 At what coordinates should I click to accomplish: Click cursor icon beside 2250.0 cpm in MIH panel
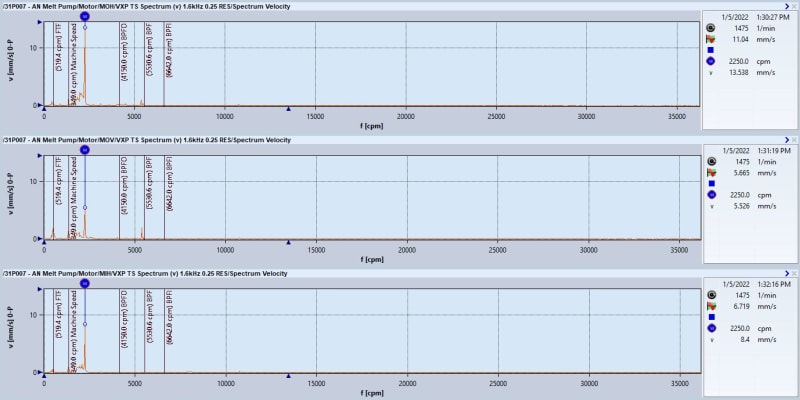click(x=712, y=328)
